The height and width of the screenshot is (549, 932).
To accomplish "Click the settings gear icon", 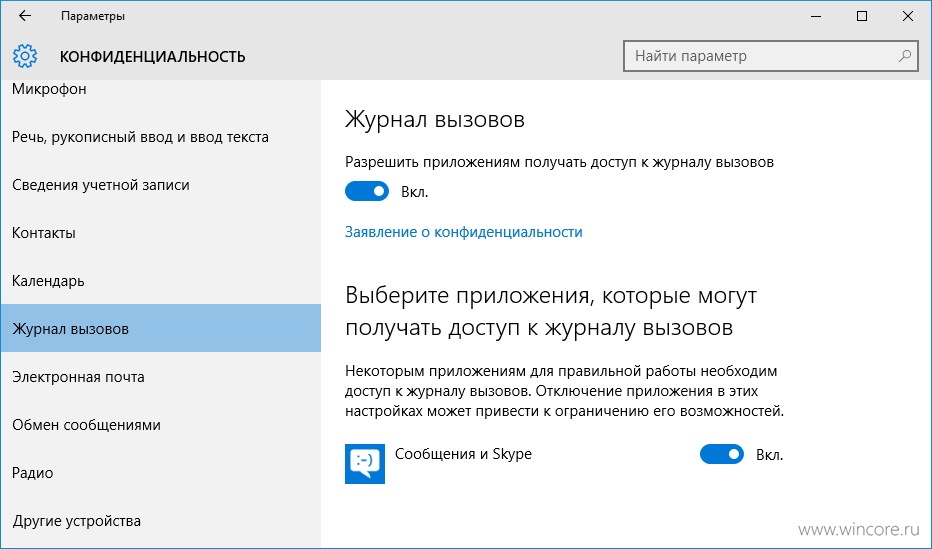I will [x=25, y=56].
